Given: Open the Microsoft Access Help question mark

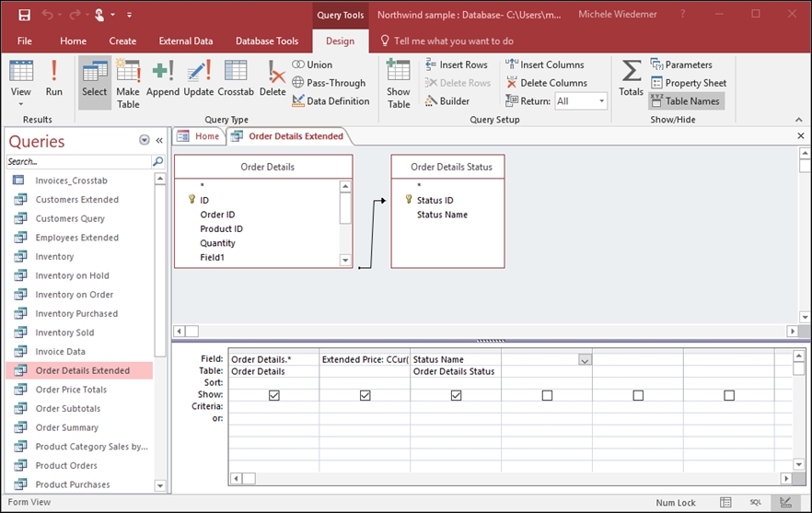Looking at the screenshot, I should [682, 15].
